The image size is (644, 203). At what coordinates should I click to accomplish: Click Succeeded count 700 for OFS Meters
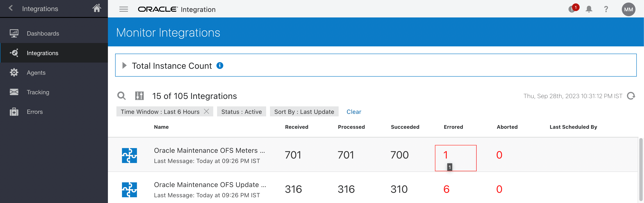coord(399,155)
